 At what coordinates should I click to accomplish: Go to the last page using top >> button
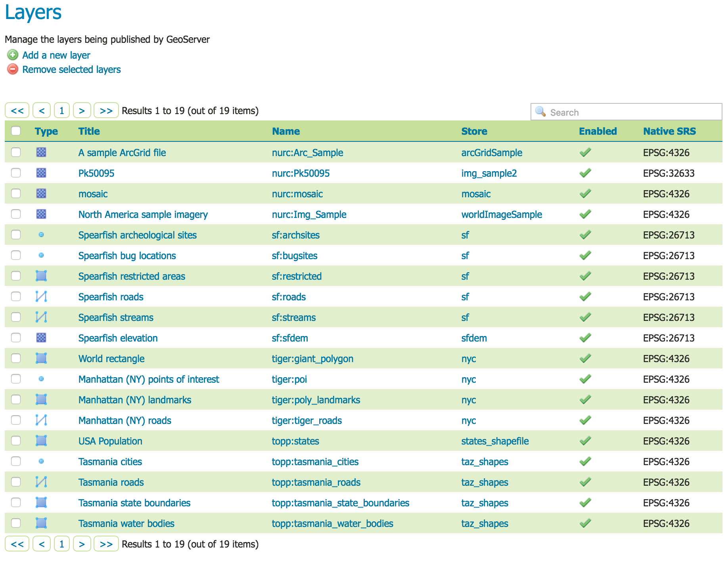click(106, 111)
